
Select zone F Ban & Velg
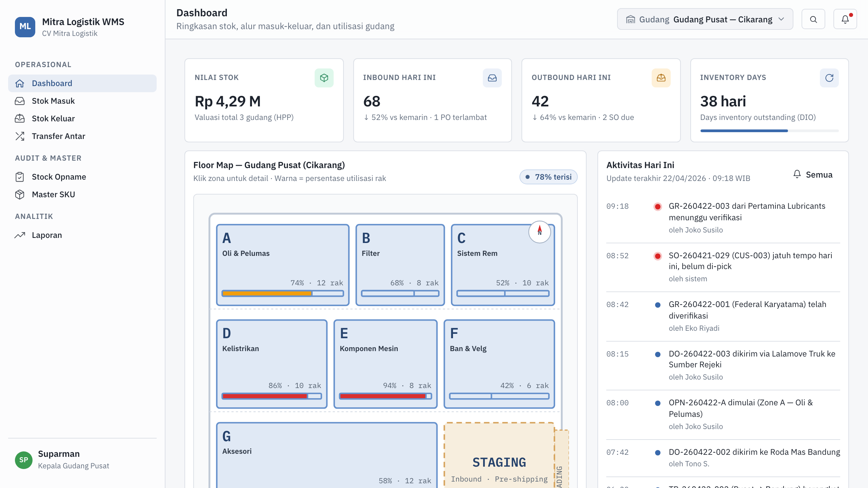click(x=499, y=364)
